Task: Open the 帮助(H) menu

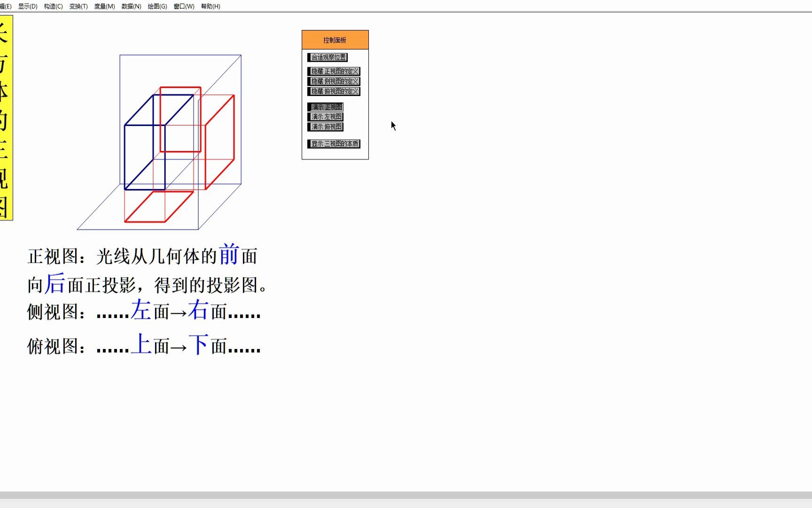Action: point(211,7)
